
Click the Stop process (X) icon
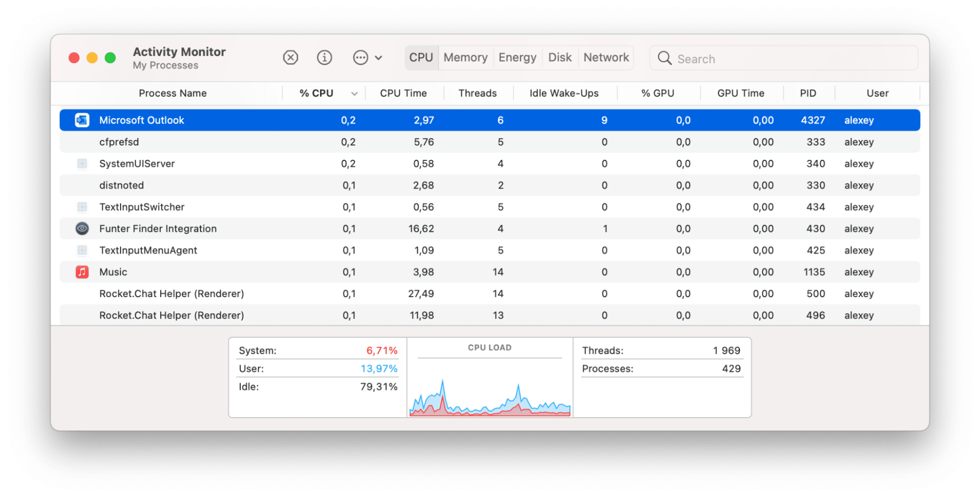point(290,58)
